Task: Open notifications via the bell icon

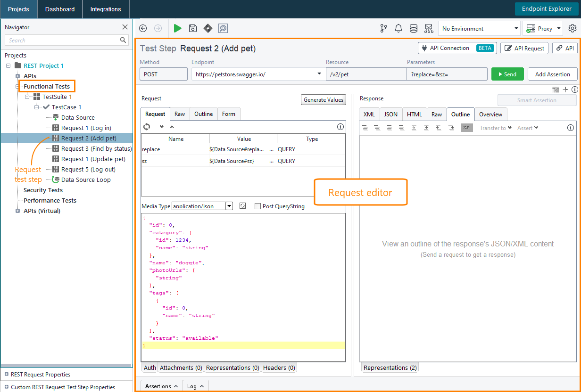Action: tap(398, 28)
